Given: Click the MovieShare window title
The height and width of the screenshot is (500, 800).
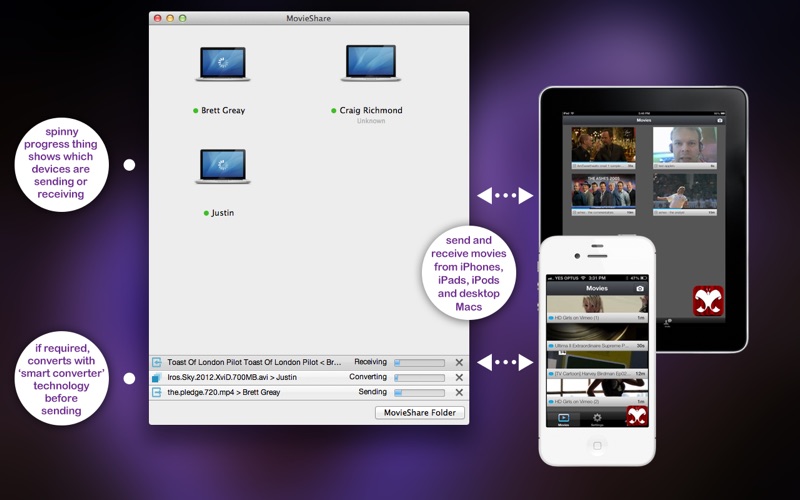Looking at the screenshot, I should click(308, 18).
